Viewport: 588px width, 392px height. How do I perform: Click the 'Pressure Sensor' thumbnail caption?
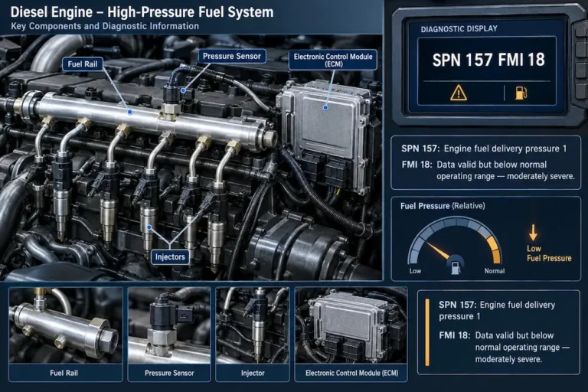169,373
